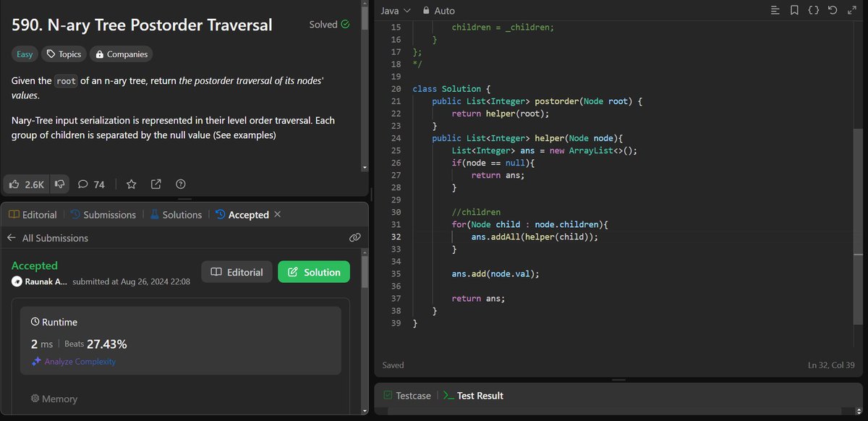The width and height of the screenshot is (868, 421).
Task: Open the help question mark icon
Action: pos(181,184)
